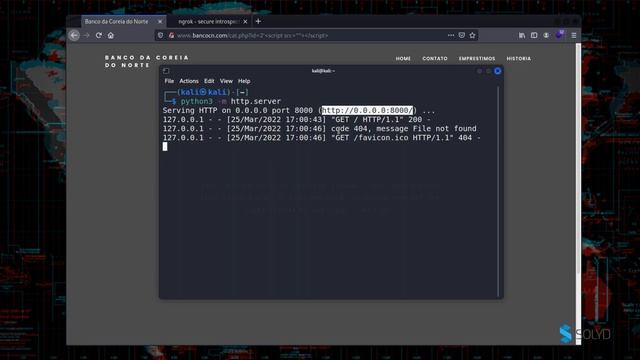640x360 pixels.
Task: Click the highlighted http://0.0.0.0:8000/ text
Action: point(367,110)
